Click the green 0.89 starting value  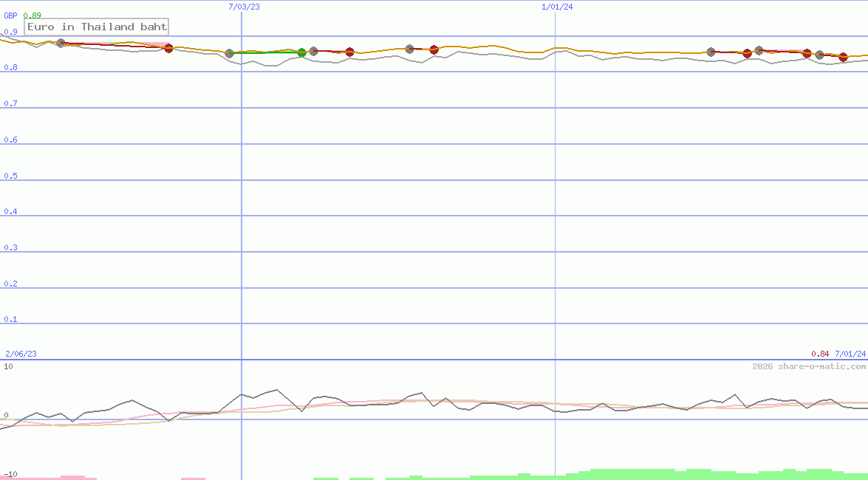pyautogui.click(x=32, y=16)
